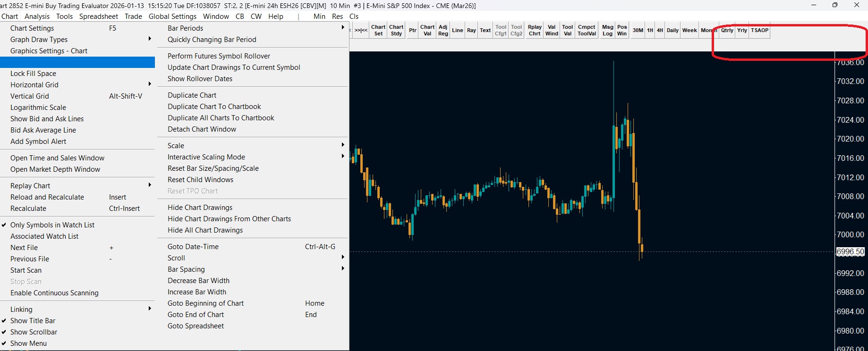Image resolution: width=868 pixels, height=351 pixels.
Task: Open the Spreadsheet menu
Action: 99,17
